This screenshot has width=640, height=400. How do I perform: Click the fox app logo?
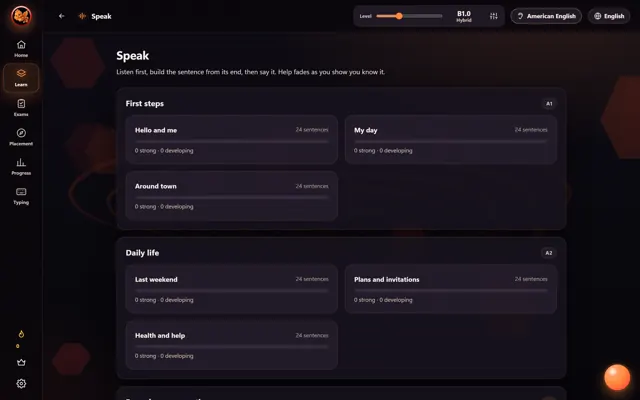21,16
